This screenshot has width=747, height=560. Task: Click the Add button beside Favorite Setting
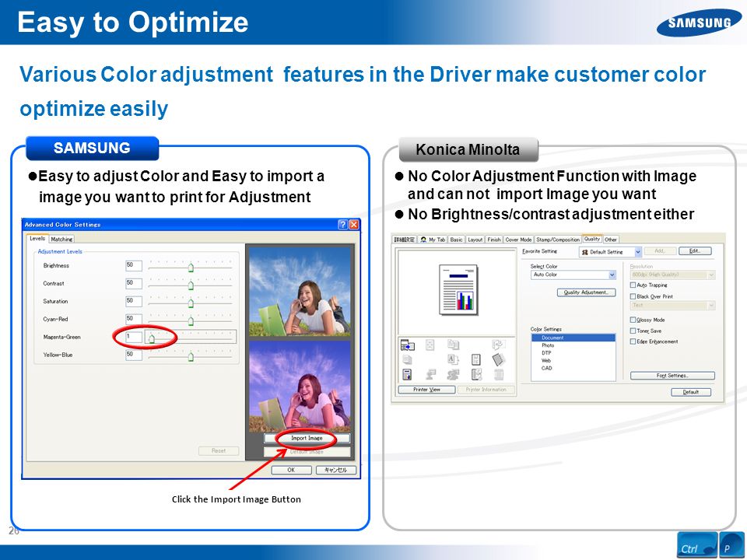(660, 251)
